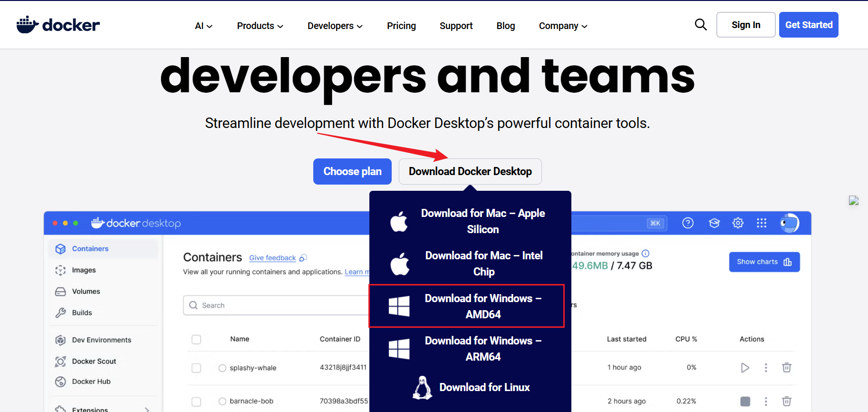Image resolution: width=868 pixels, height=412 pixels.
Task: Click the Linux penguin icon
Action: pyautogui.click(x=422, y=387)
